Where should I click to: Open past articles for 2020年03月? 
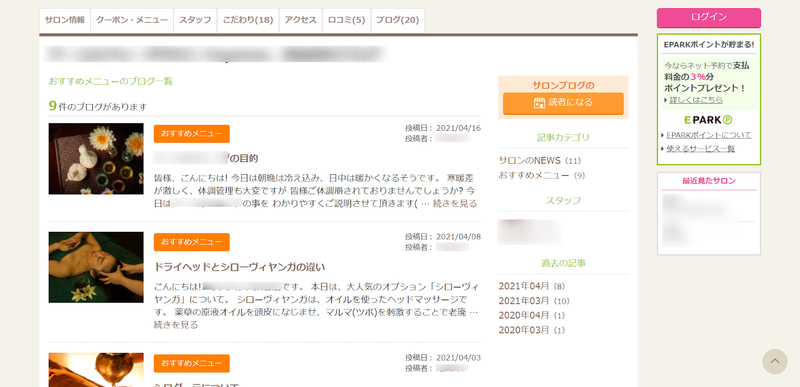pyautogui.click(x=532, y=330)
